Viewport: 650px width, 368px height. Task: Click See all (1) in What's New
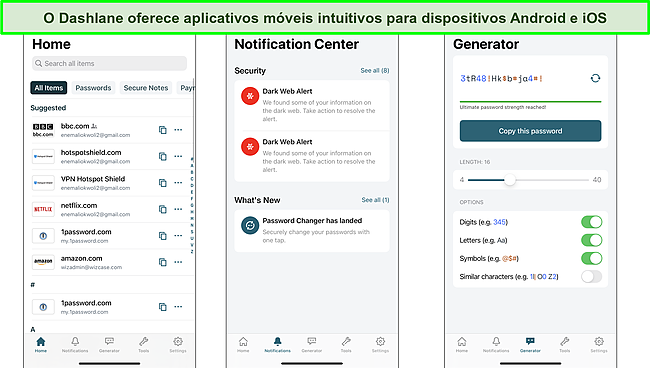(x=375, y=200)
